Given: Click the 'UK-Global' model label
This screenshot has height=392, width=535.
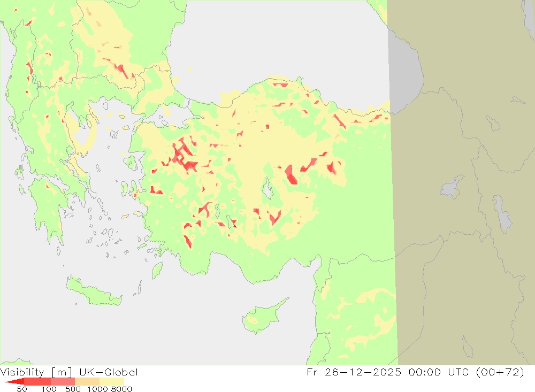Looking at the screenshot, I should click(x=108, y=372).
